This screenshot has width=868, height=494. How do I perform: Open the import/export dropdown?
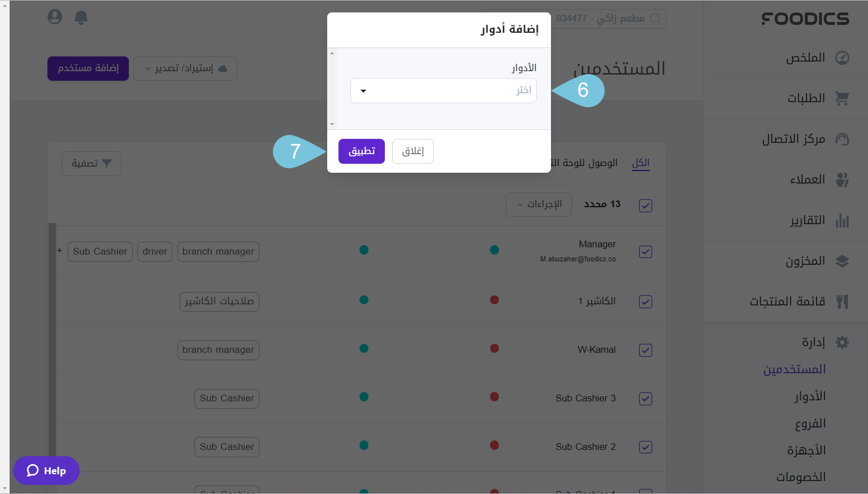tap(185, 68)
